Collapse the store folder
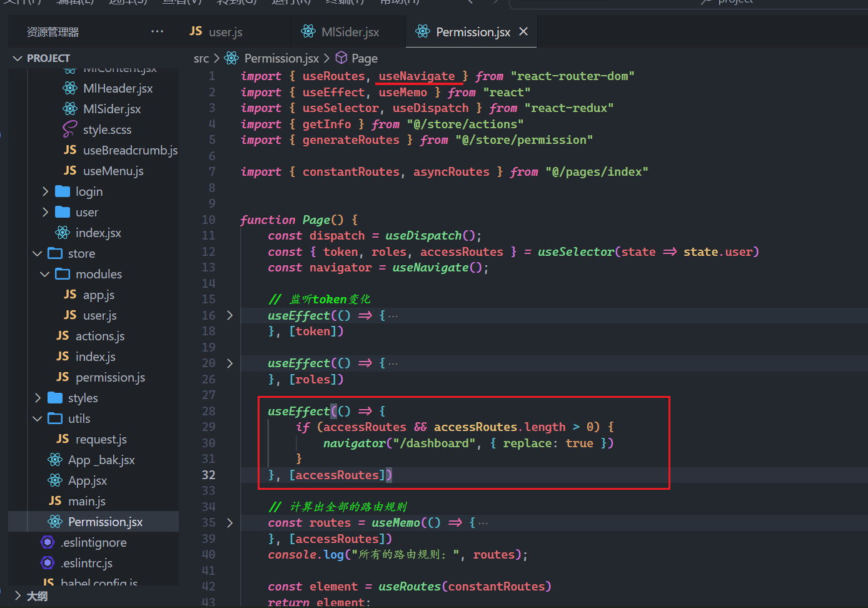 (x=38, y=253)
